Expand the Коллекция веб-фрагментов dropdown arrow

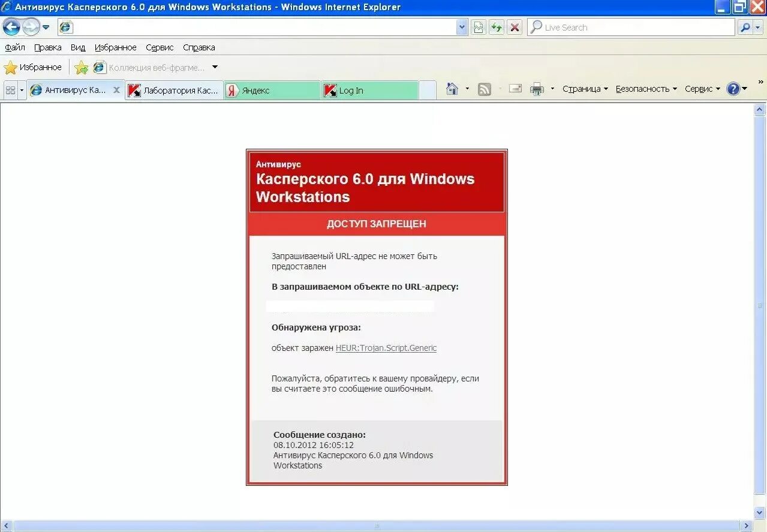[x=215, y=67]
